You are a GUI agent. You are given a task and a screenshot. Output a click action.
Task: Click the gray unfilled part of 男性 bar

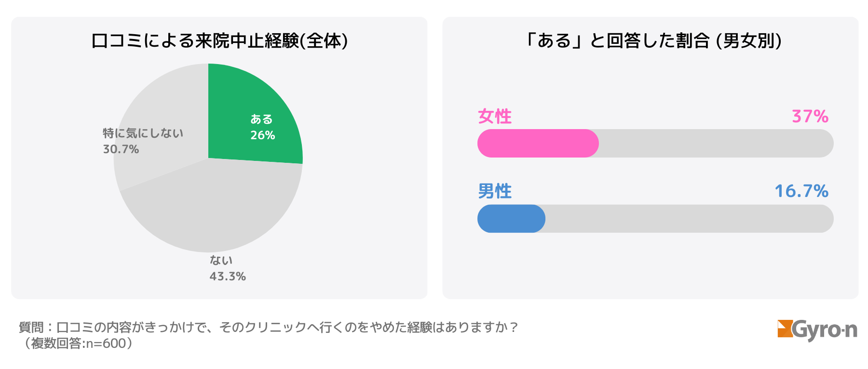[x=690, y=219]
